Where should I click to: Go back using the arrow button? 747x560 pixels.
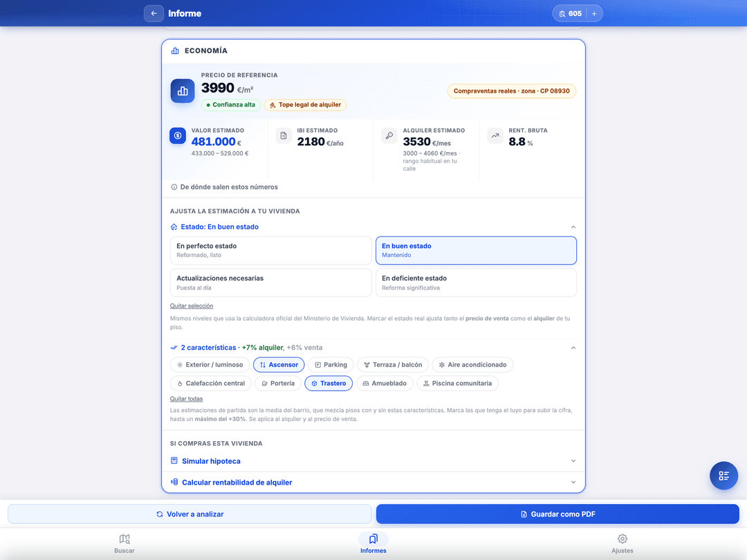coord(154,13)
